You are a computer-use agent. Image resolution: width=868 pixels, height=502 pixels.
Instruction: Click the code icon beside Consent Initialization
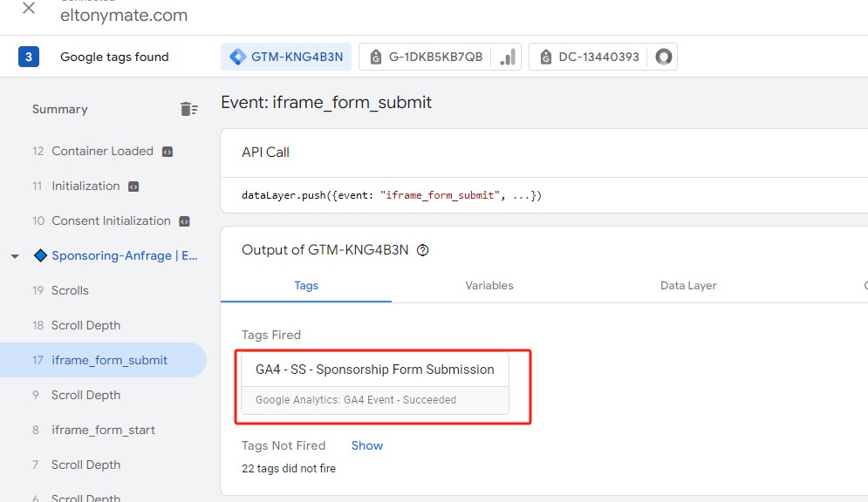click(x=185, y=221)
